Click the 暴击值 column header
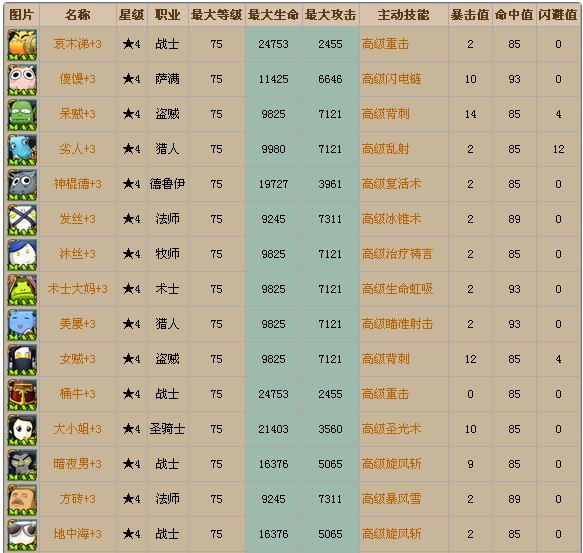 click(x=470, y=15)
